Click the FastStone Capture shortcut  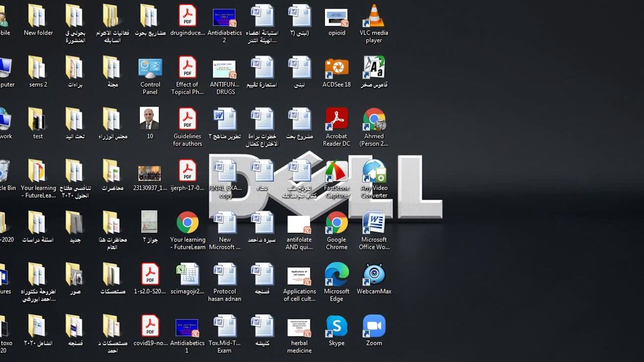(337, 179)
